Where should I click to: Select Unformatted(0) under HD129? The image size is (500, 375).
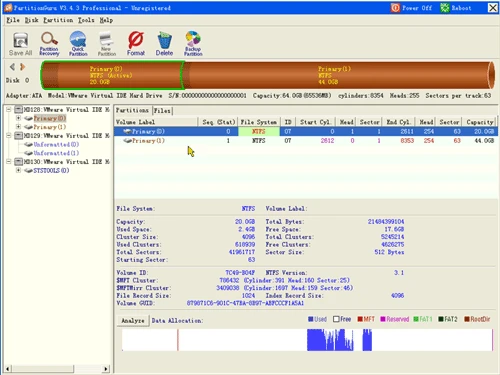pyautogui.click(x=56, y=144)
